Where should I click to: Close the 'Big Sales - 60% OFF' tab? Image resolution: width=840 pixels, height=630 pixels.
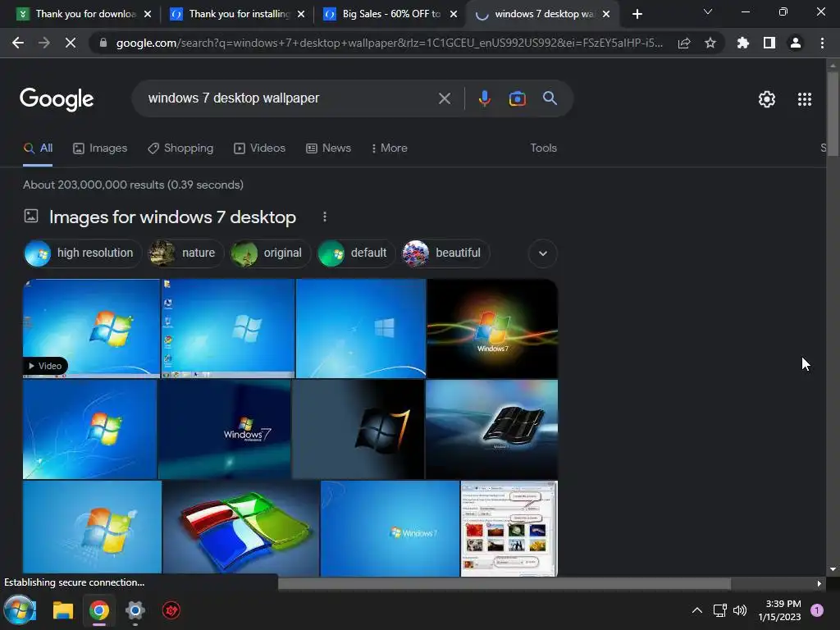[x=454, y=14]
